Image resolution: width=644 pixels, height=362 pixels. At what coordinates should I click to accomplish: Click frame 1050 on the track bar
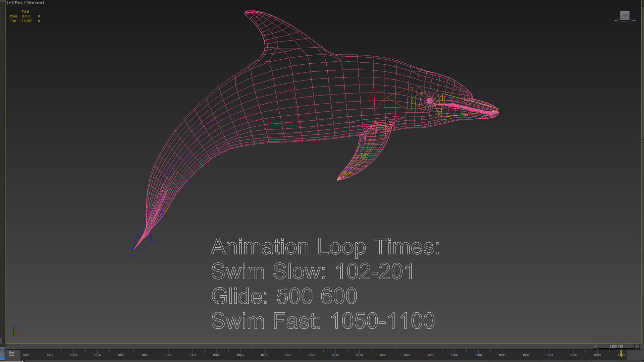pyautogui.click(x=26, y=355)
